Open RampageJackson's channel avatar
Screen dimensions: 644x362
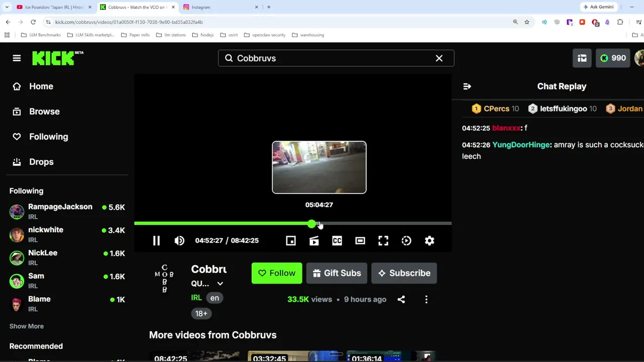click(x=17, y=212)
